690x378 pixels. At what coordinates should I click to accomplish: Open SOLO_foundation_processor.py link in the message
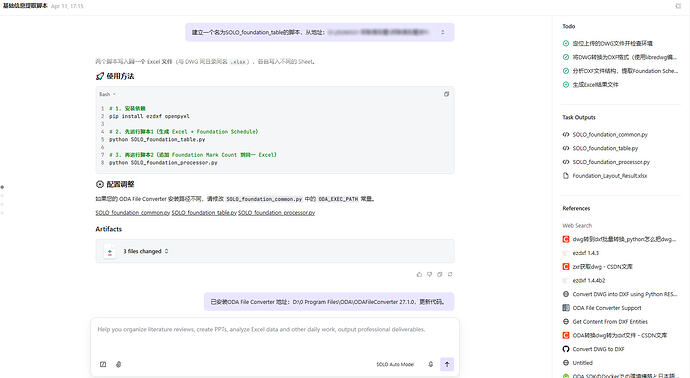(x=277, y=213)
